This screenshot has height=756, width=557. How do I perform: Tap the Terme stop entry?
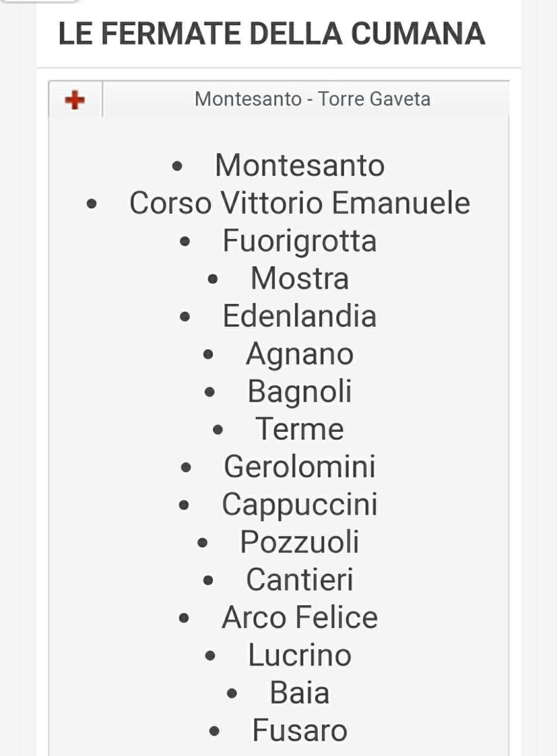tap(300, 429)
